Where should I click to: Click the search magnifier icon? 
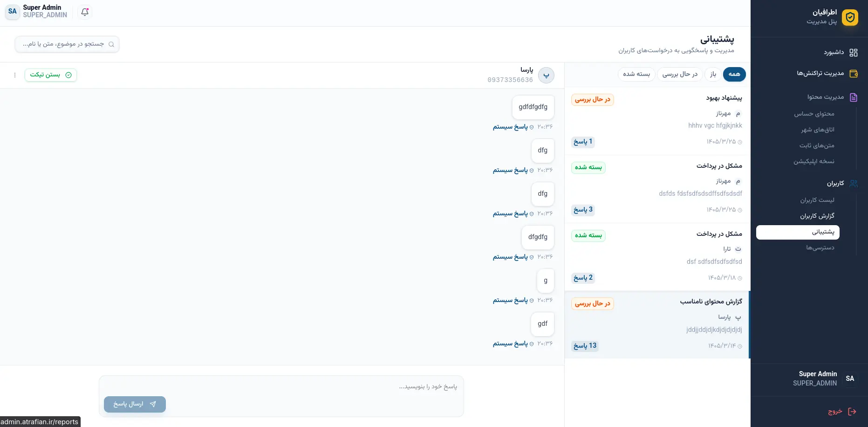pyautogui.click(x=111, y=44)
